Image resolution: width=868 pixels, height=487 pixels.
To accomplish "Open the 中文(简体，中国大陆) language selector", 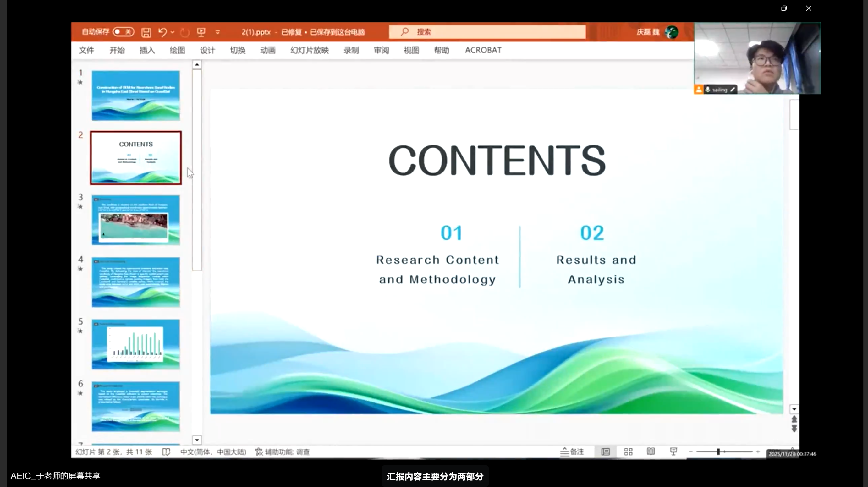I will [214, 452].
